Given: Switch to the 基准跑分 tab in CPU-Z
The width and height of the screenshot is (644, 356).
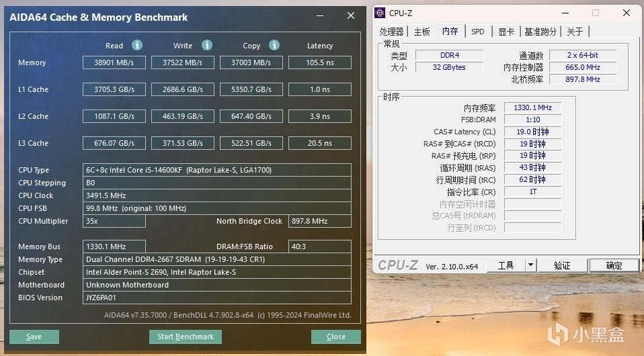Looking at the screenshot, I should [x=540, y=32].
